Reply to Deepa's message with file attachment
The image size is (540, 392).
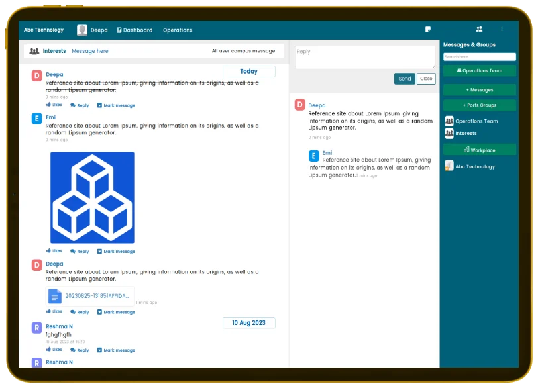coord(80,312)
